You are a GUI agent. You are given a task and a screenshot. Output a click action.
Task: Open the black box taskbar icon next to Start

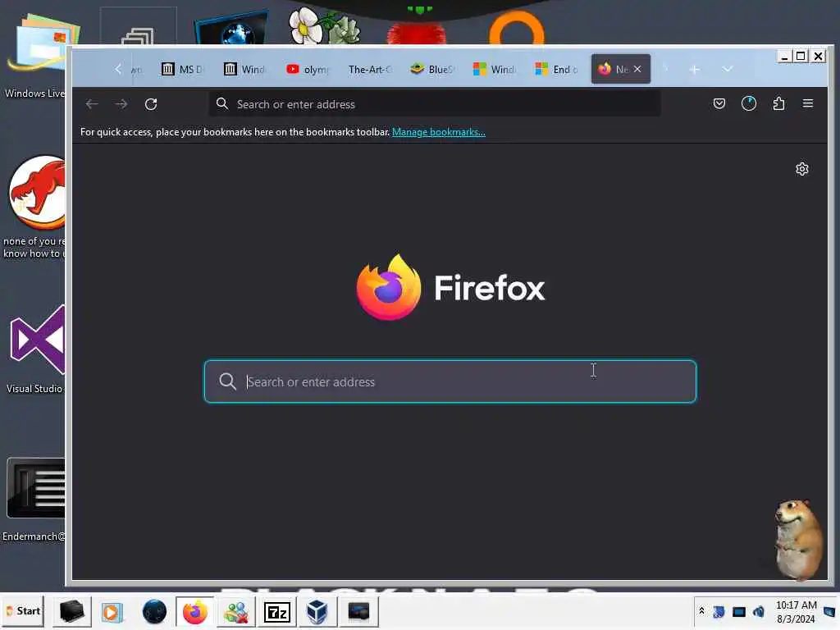(72, 611)
